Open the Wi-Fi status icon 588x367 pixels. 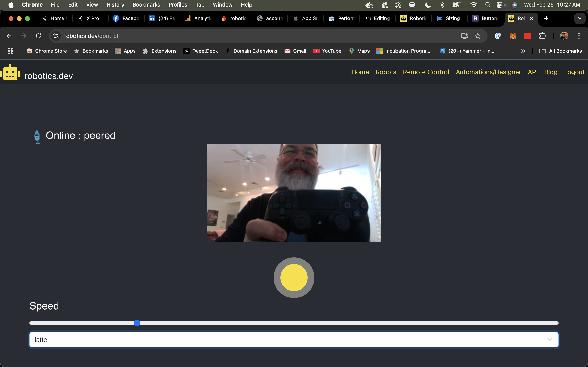pyautogui.click(x=473, y=5)
